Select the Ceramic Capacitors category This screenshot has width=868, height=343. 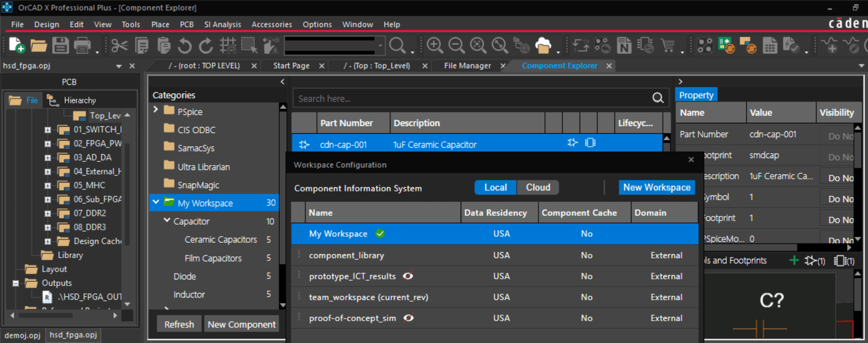pyautogui.click(x=221, y=239)
